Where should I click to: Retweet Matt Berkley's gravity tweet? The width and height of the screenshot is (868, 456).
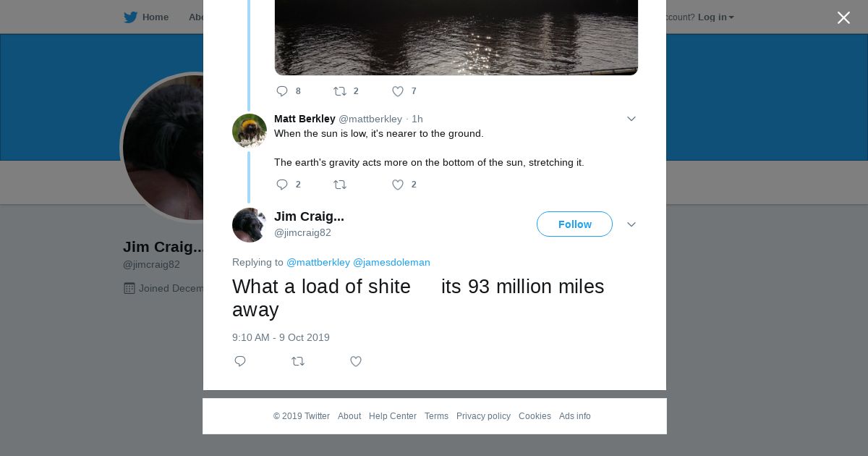(340, 185)
